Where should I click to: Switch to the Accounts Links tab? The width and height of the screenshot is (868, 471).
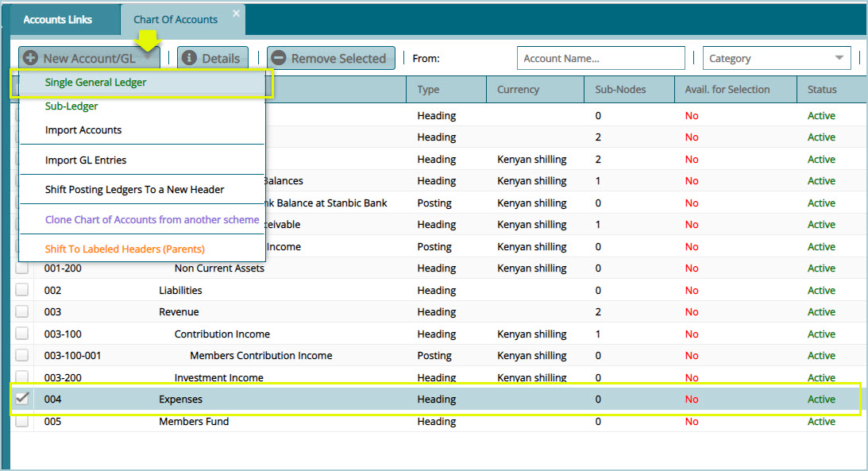pos(57,19)
